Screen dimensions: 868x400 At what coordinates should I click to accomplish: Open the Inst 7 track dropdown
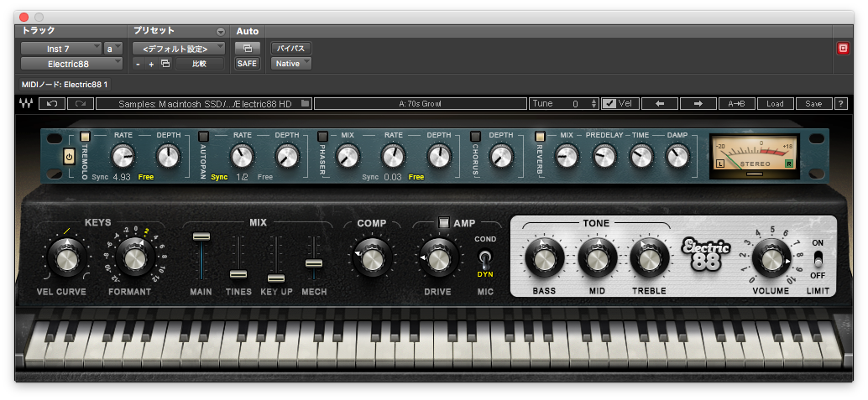tap(61, 49)
